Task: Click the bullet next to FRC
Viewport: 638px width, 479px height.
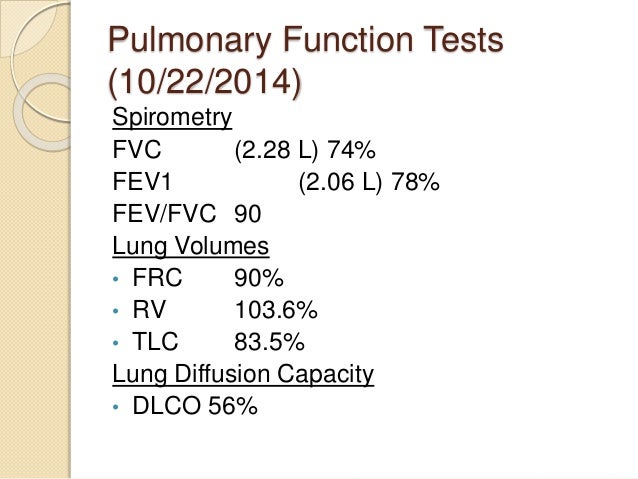Action: [116, 279]
